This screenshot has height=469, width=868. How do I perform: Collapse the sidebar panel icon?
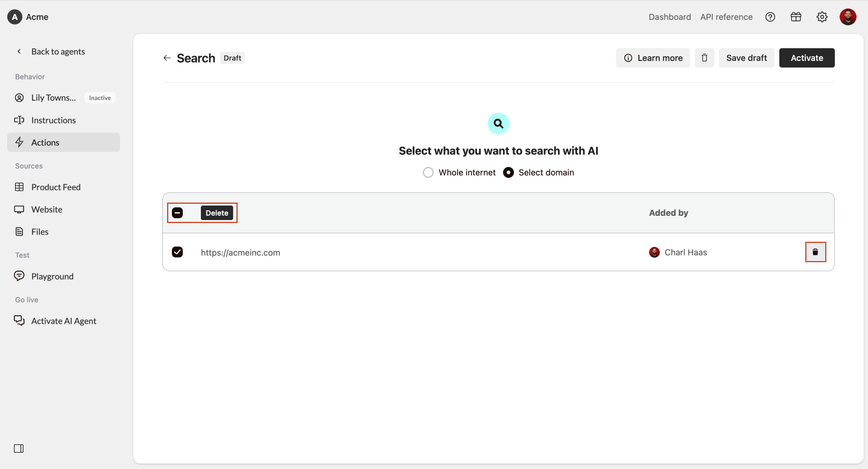19,449
